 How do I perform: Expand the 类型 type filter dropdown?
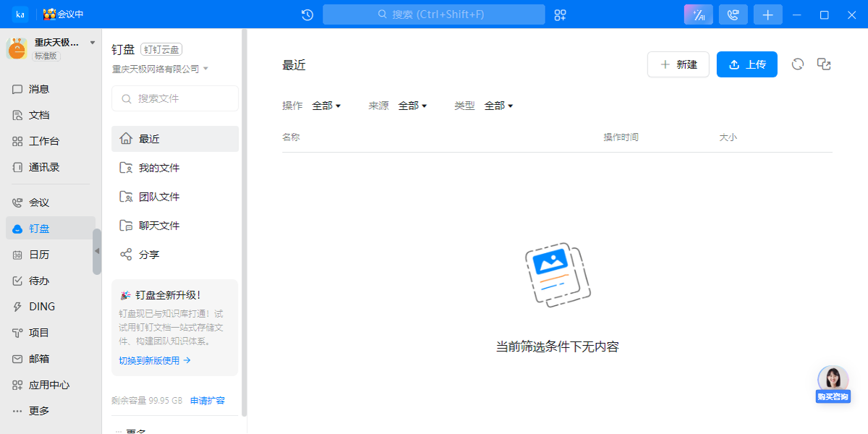click(498, 105)
